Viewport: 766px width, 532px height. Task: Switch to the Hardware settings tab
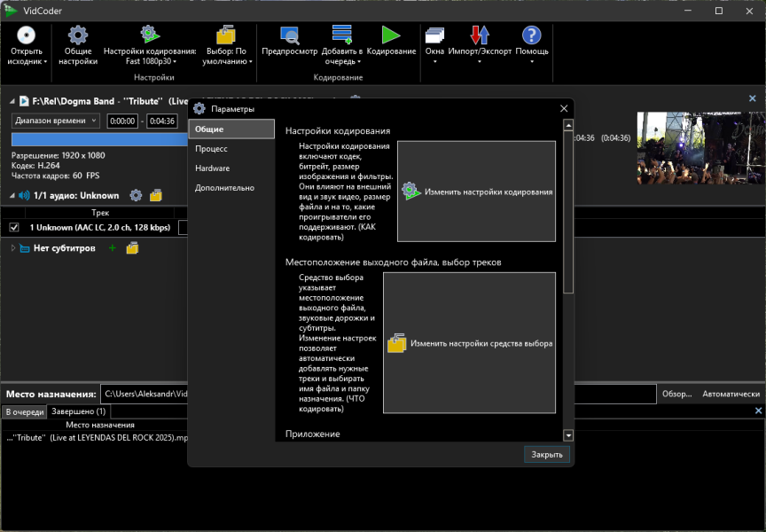click(x=213, y=168)
